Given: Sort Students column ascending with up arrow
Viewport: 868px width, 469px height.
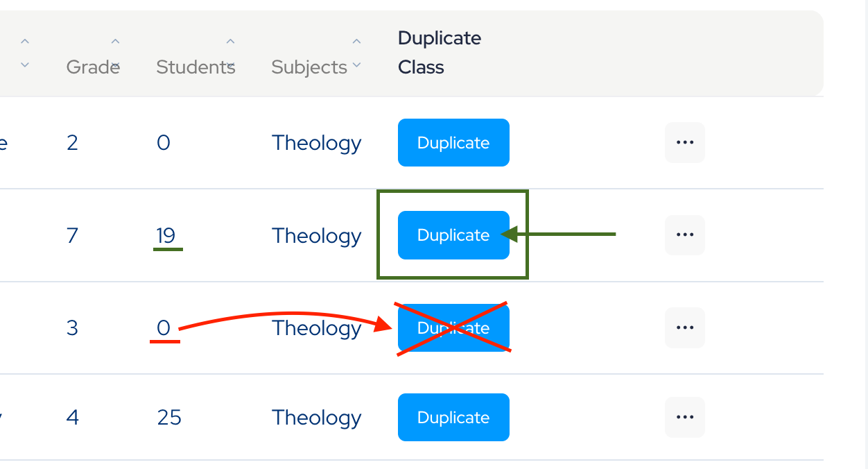Looking at the screenshot, I should pos(231,42).
